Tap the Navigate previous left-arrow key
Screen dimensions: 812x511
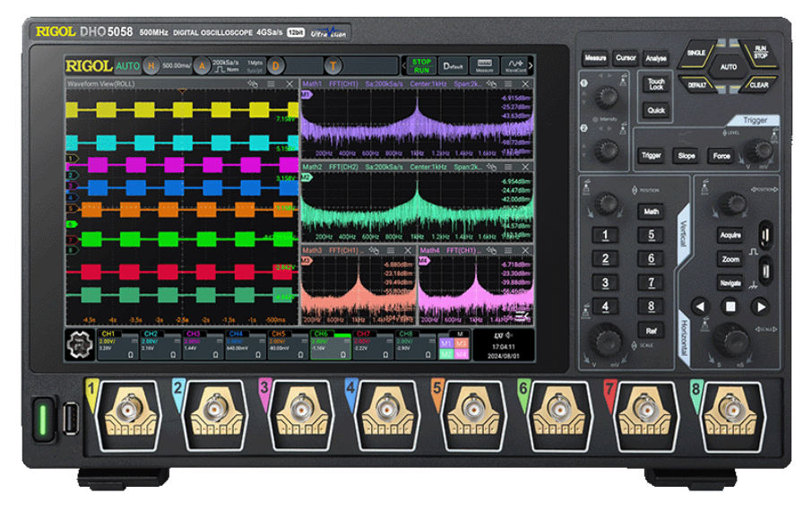[x=700, y=307]
